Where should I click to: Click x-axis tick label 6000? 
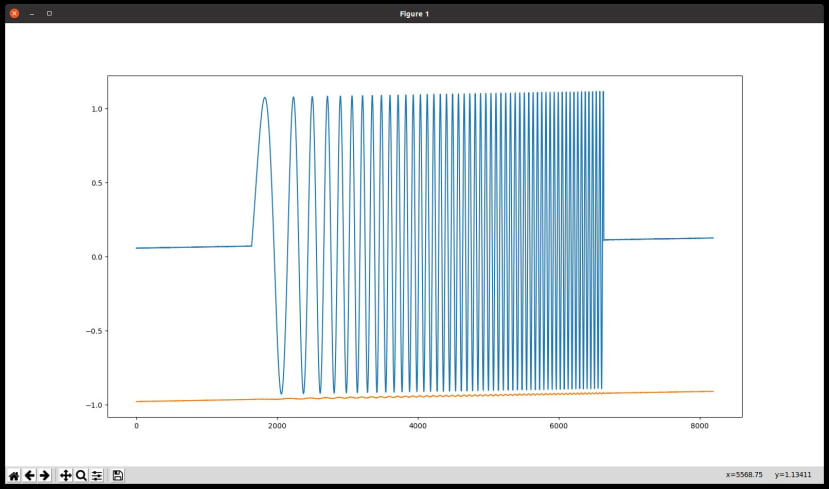pyautogui.click(x=558, y=426)
